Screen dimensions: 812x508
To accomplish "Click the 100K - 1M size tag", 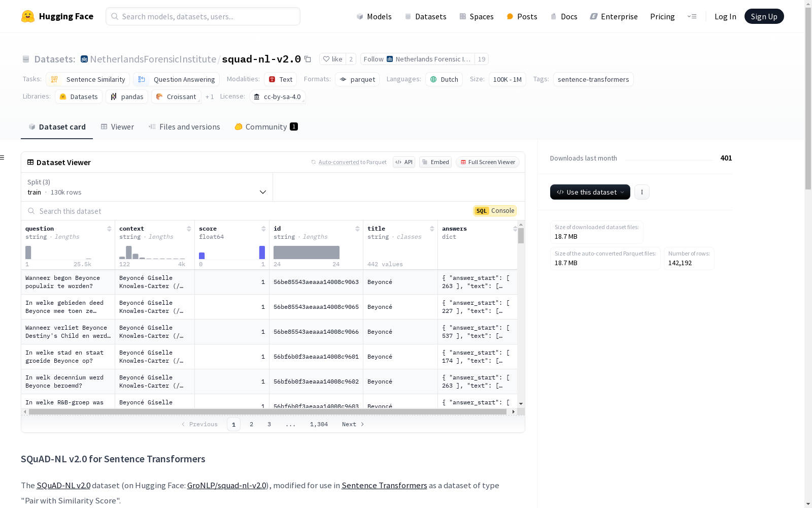I will click(x=507, y=79).
